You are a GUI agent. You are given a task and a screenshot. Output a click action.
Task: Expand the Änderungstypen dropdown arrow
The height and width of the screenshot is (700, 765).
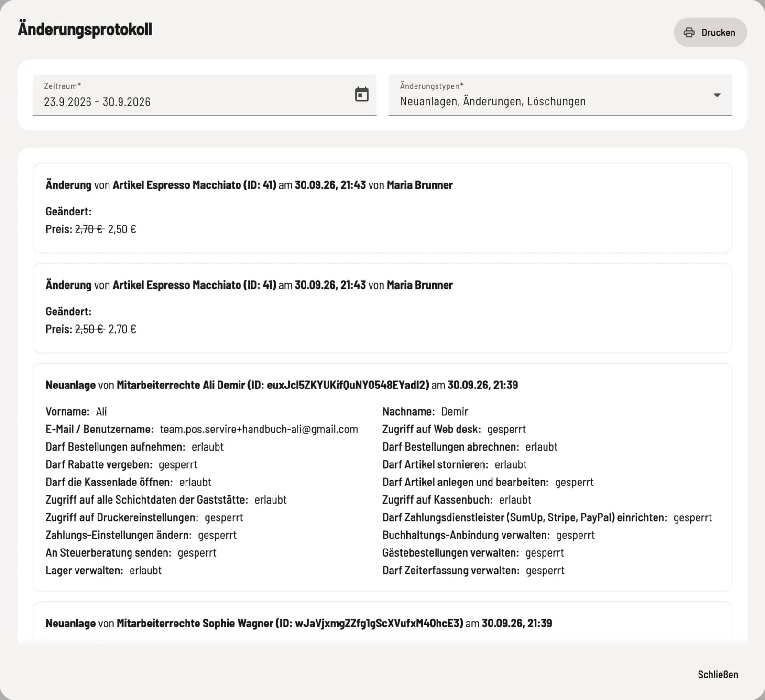[x=717, y=95]
